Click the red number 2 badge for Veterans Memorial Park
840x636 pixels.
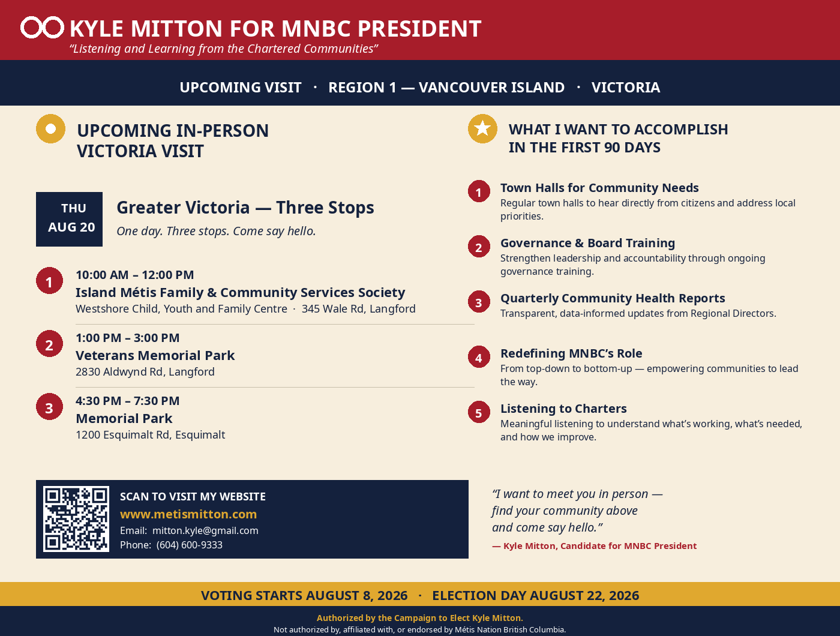[x=49, y=344]
